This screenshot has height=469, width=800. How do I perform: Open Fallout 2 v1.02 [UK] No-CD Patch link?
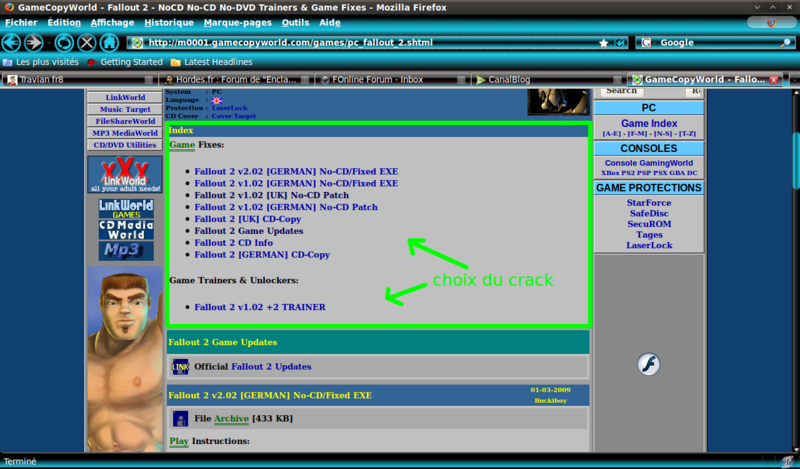[271, 195]
